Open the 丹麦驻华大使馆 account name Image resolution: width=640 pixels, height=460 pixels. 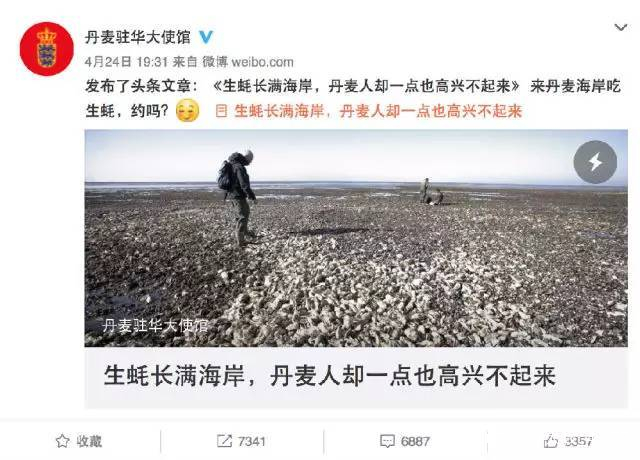pos(138,38)
